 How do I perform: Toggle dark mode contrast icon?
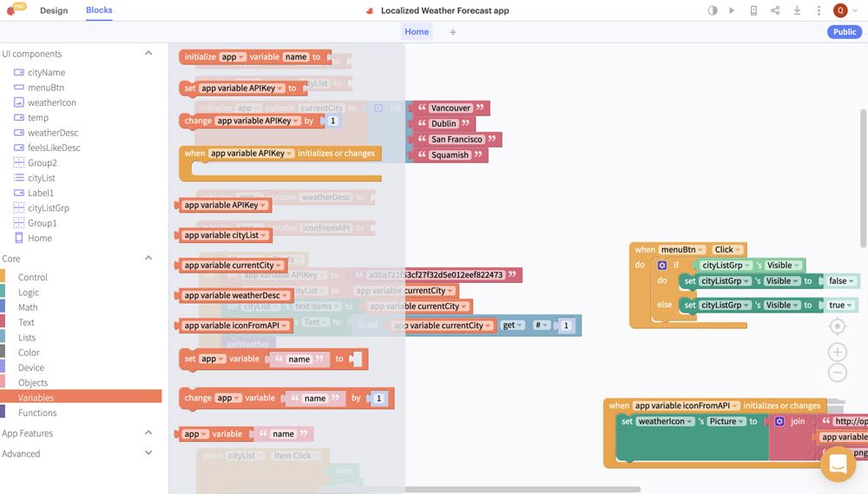713,10
